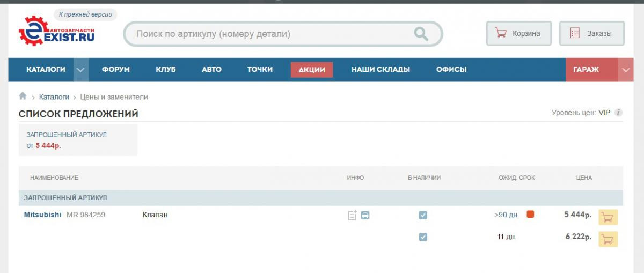Click the Запрошенный артикул от 5 444р. box
The height and width of the screenshot is (273, 644).
78,140
